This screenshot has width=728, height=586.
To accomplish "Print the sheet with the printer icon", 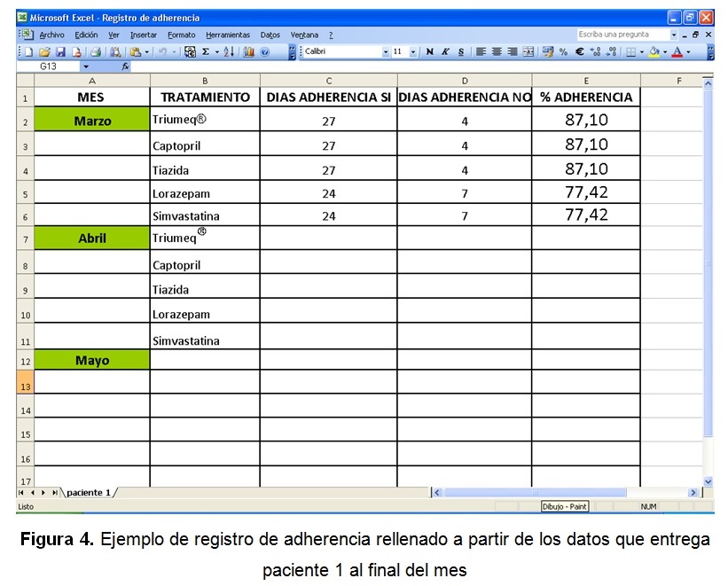I will tap(96, 52).
